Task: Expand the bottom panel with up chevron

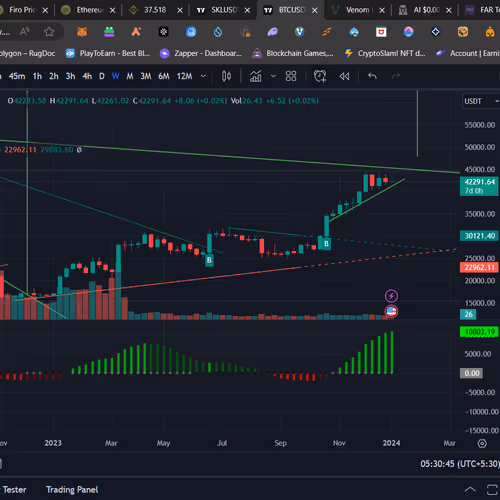Action: (470, 490)
